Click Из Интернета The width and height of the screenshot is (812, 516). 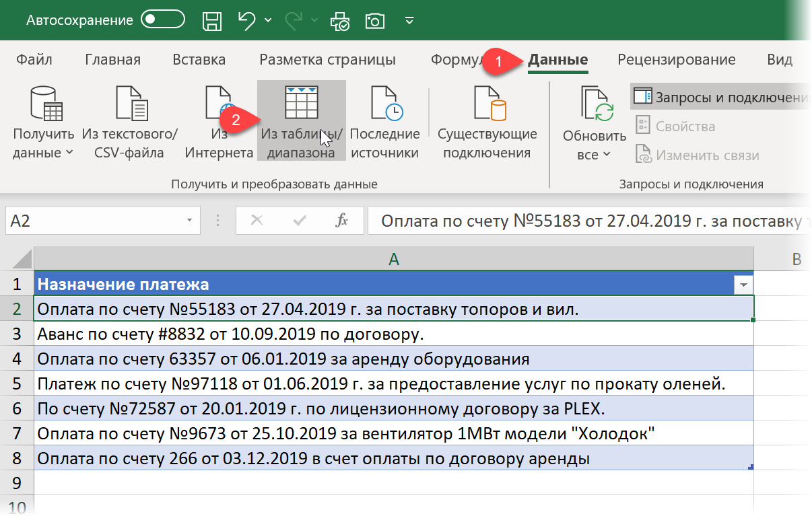tap(219, 122)
